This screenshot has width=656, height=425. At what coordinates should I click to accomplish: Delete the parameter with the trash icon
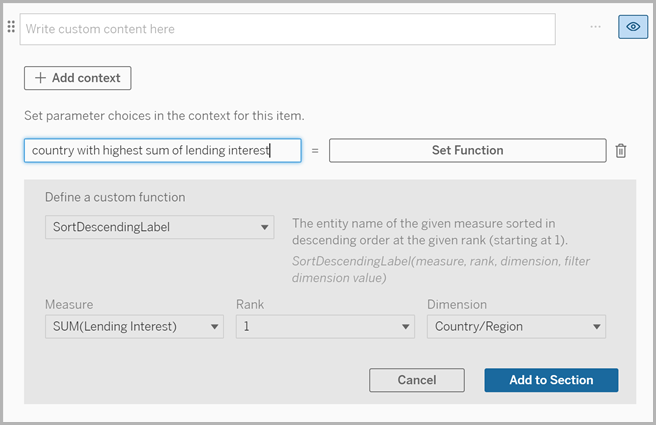(x=621, y=151)
